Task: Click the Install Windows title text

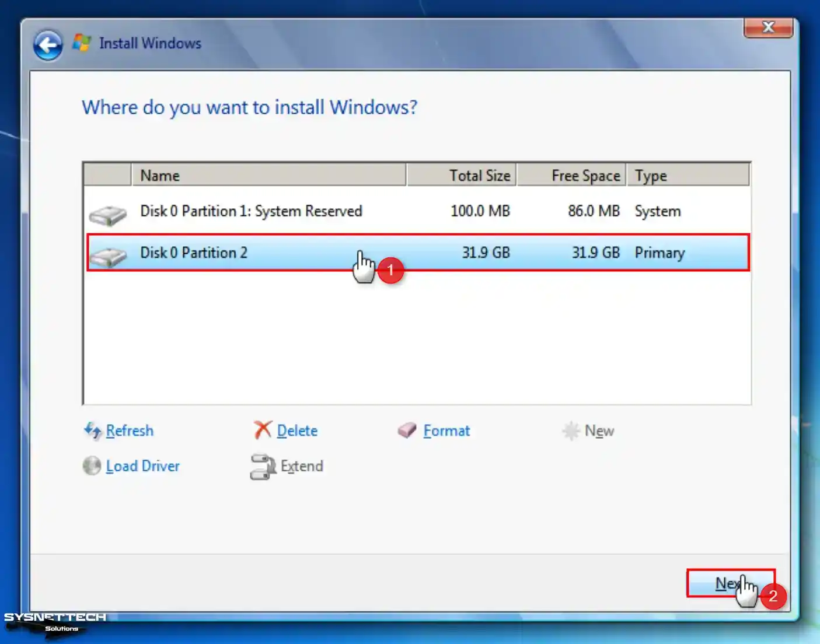Action: [x=150, y=43]
